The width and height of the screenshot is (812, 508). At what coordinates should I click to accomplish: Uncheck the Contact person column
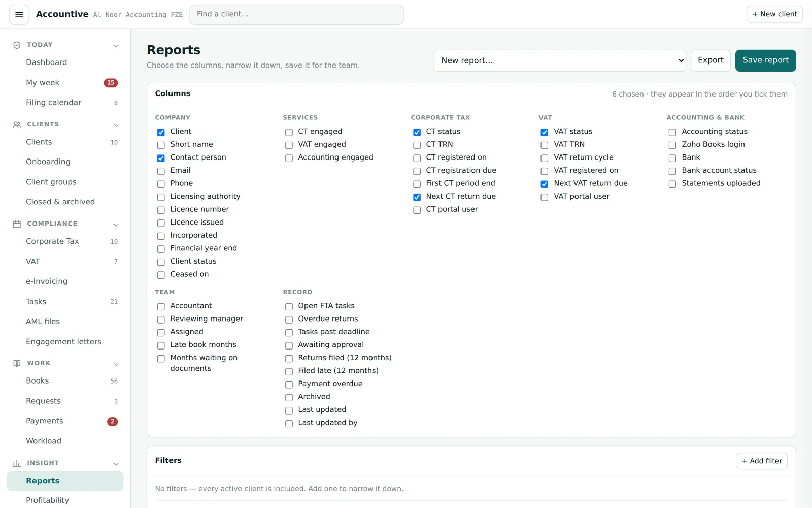coord(161,158)
